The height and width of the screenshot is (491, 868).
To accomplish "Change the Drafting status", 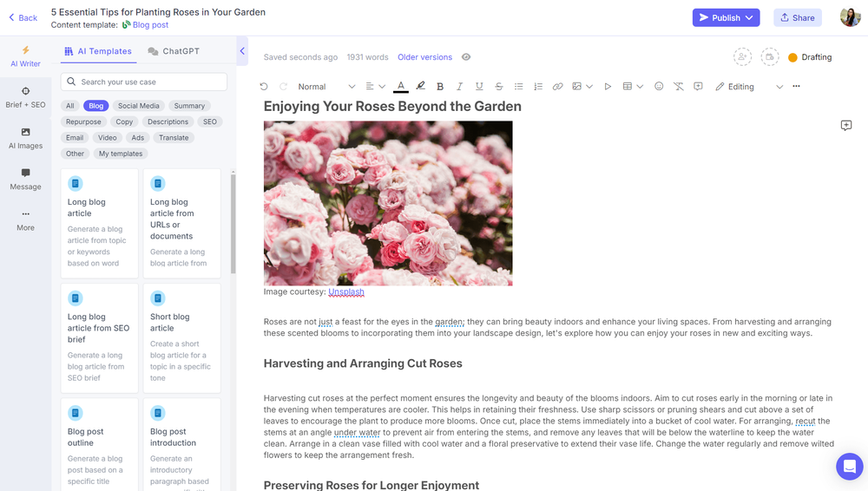I will tap(810, 57).
